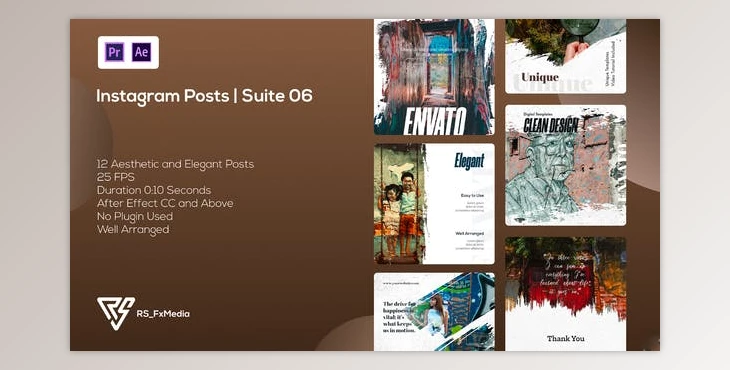This screenshot has height=370, width=730.
Task: Click the Well Arranged feature line
Action: click(x=133, y=229)
